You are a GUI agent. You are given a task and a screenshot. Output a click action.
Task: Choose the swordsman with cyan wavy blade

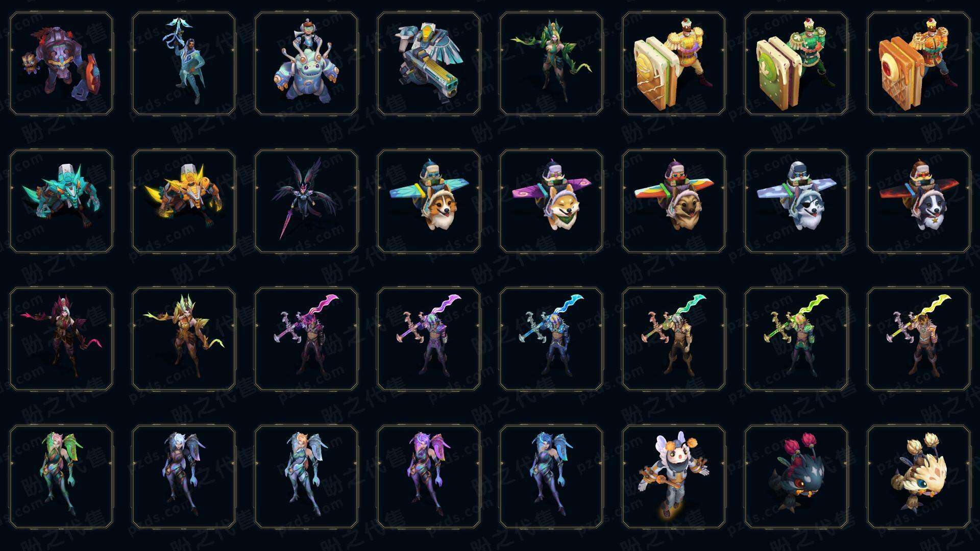click(551, 339)
